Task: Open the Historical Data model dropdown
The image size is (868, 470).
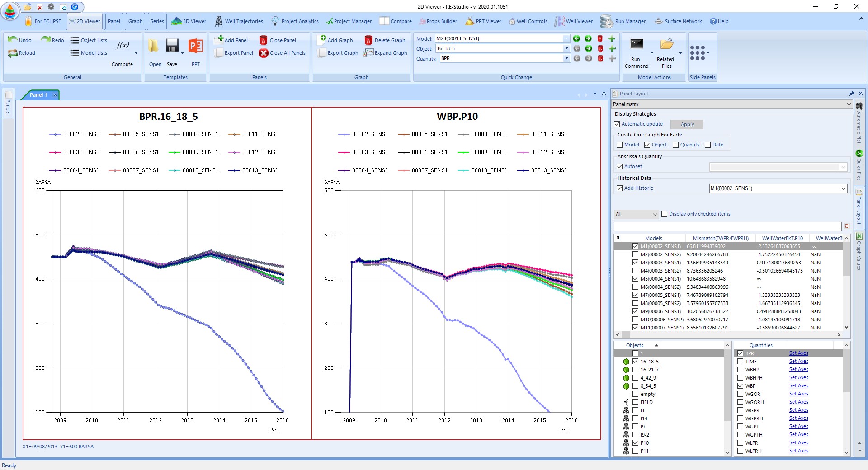Action: click(x=778, y=188)
